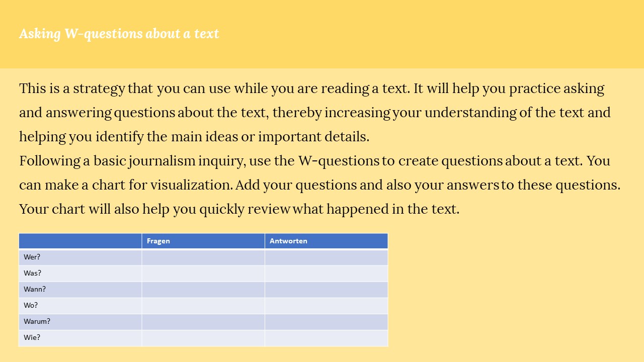The image size is (644, 362).
Task: Click the empty Antworten cell for 'Warum?'
Action: pyautogui.click(x=327, y=322)
